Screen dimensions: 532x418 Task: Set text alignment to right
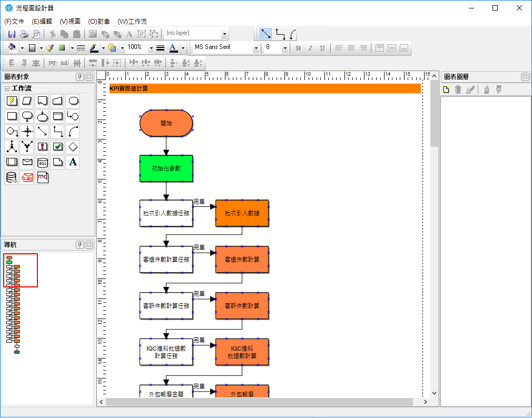[x=363, y=48]
